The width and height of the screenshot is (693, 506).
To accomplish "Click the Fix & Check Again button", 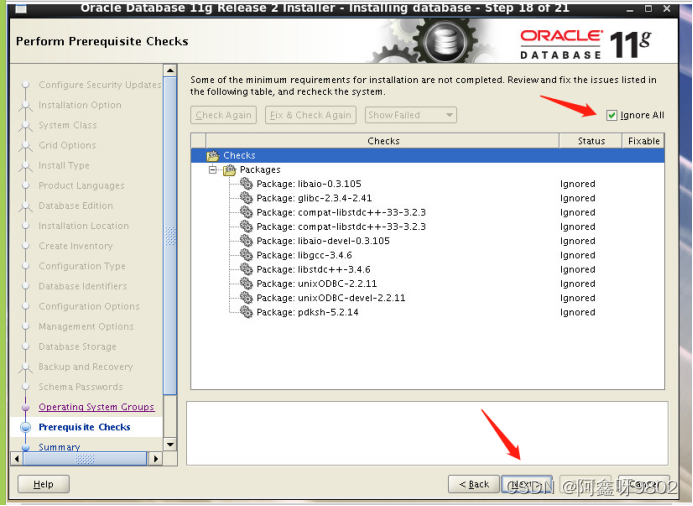I will click(x=311, y=115).
